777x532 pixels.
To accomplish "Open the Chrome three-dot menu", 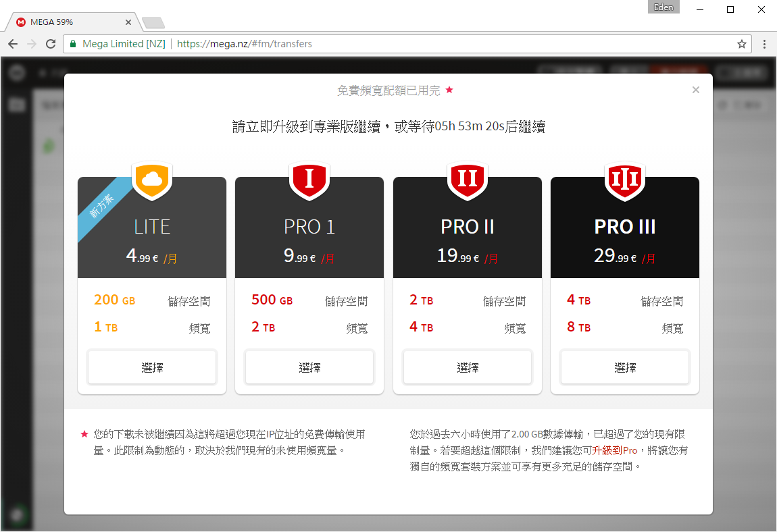I will click(764, 44).
